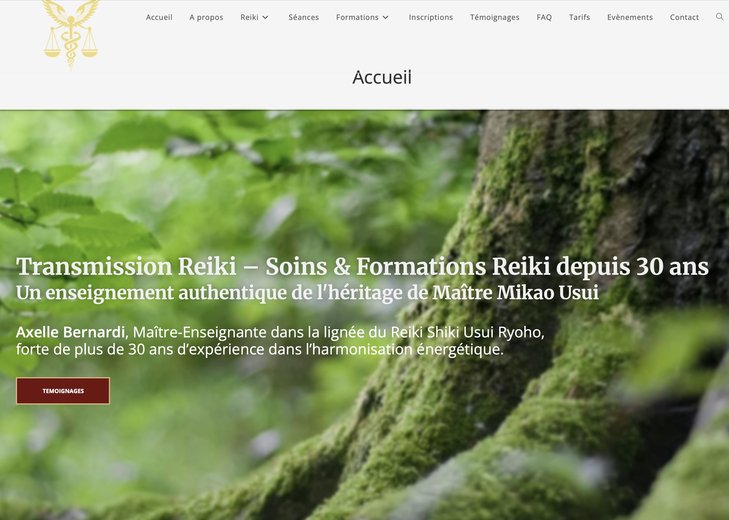Open the Reiki menu item
The width and height of the screenshot is (729, 520).
coord(249,17)
